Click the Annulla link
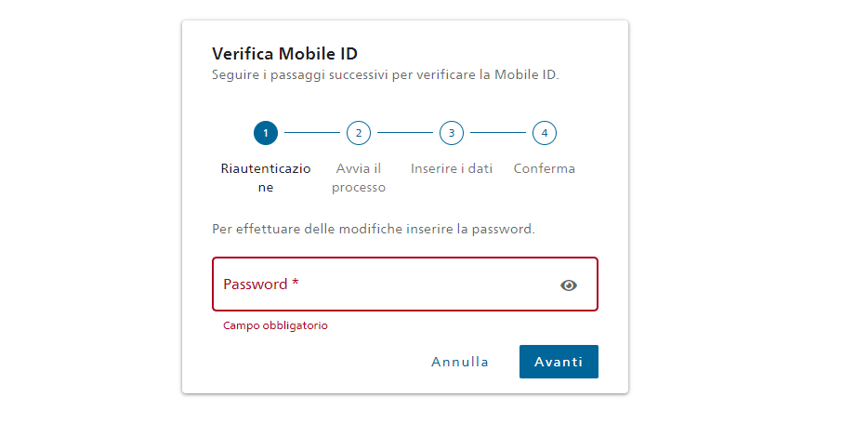This screenshot has height=437, width=868. [460, 362]
